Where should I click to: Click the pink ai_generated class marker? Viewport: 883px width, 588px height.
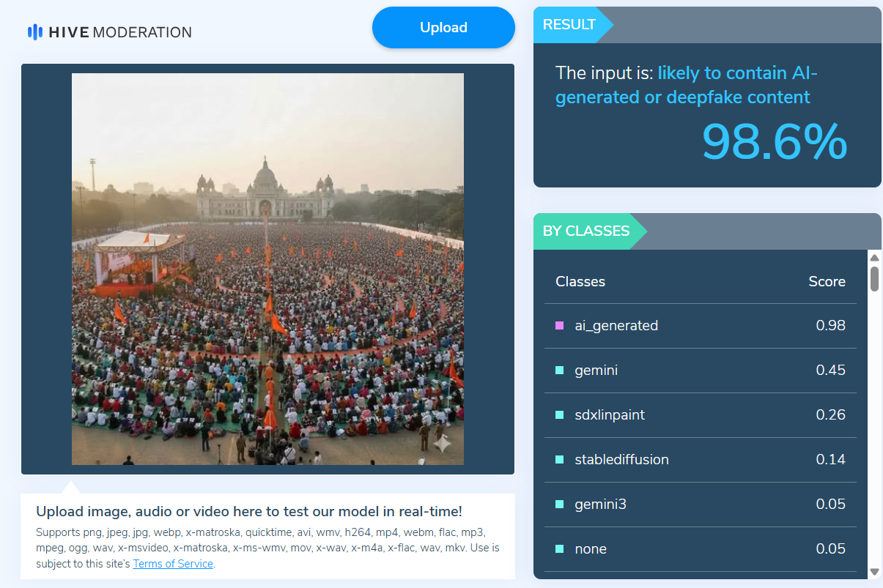(x=560, y=326)
